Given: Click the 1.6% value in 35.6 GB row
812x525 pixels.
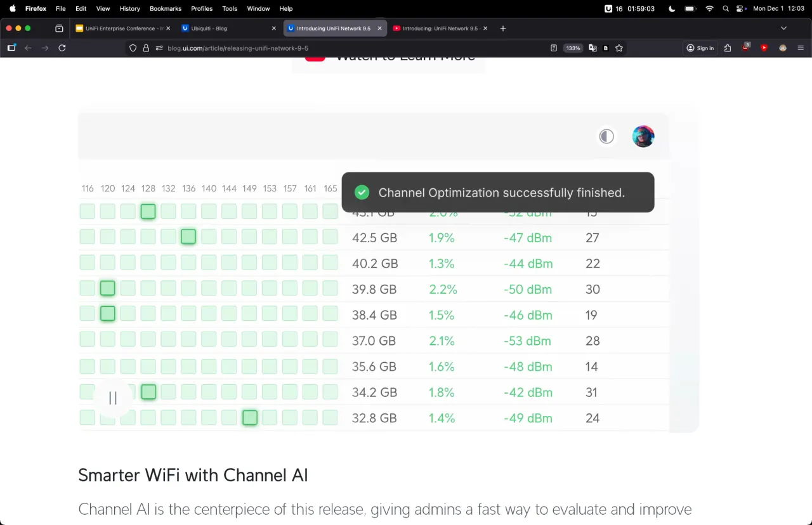Looking at the screenshot, I should 442,366.
